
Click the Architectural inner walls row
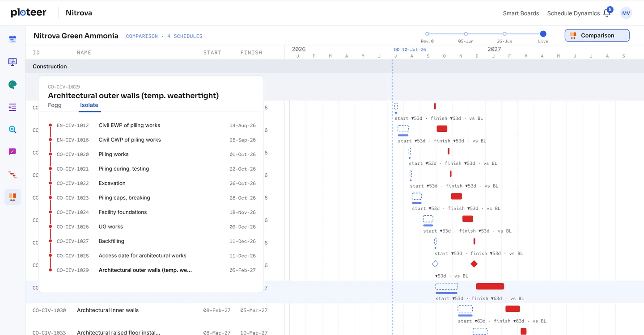335,310
